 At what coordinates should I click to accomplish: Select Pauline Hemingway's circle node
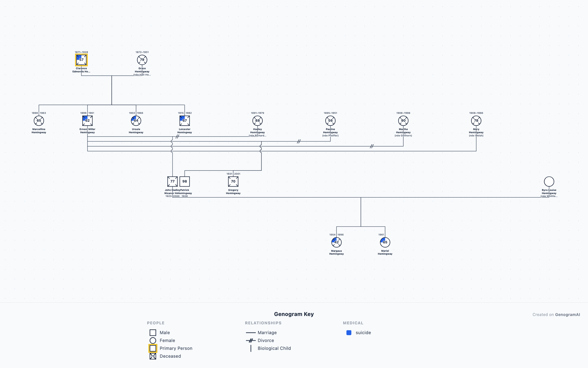pos(330,121)
